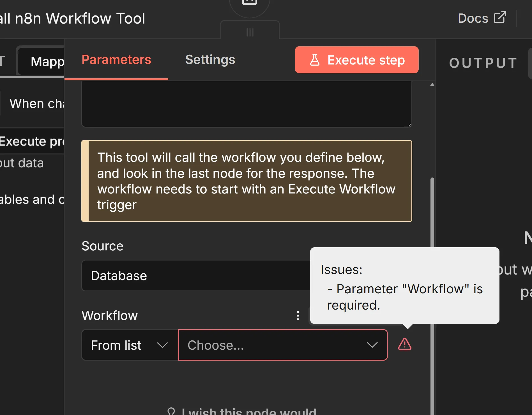Click the panel drag handle icon
The image size is (532, 415).
[x=250, y=32]
